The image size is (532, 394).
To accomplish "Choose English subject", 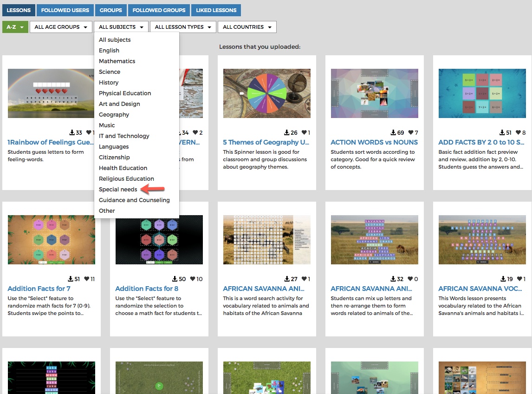I will coord(109,50).
